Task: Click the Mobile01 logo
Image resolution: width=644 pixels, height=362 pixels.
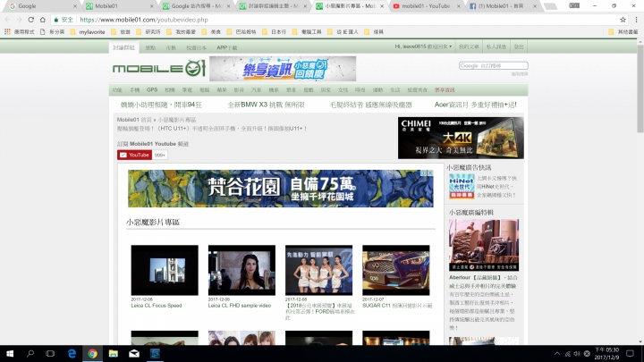Action: [158, 68]
